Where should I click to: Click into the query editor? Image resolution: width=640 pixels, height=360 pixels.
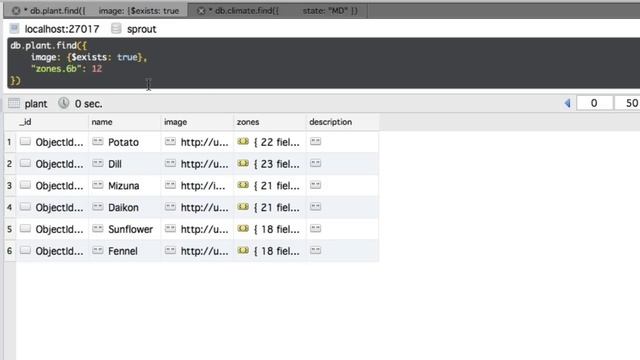click(323, 63)
